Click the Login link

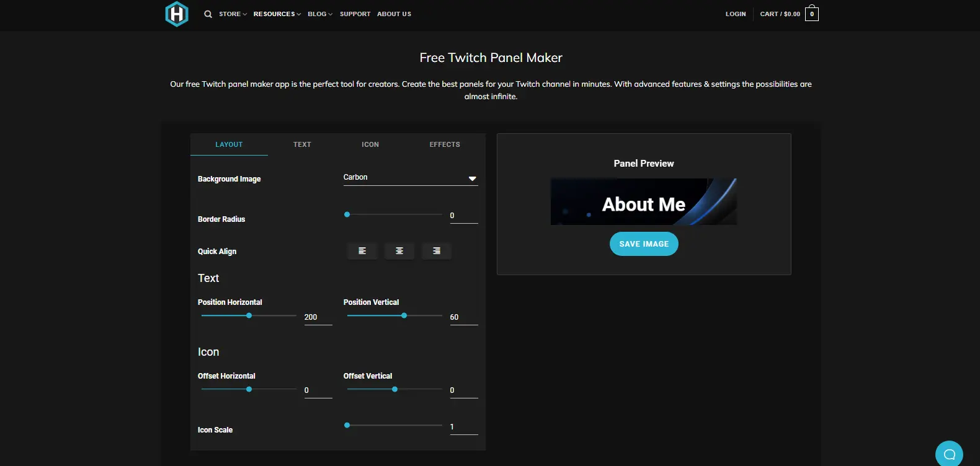click(x=736, y=14)
